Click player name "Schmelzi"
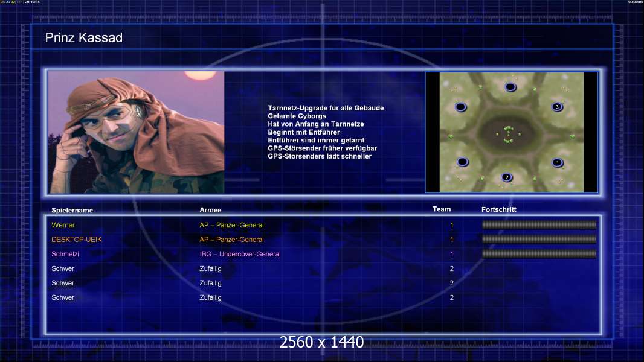The image size is (644, 362). 65,254
